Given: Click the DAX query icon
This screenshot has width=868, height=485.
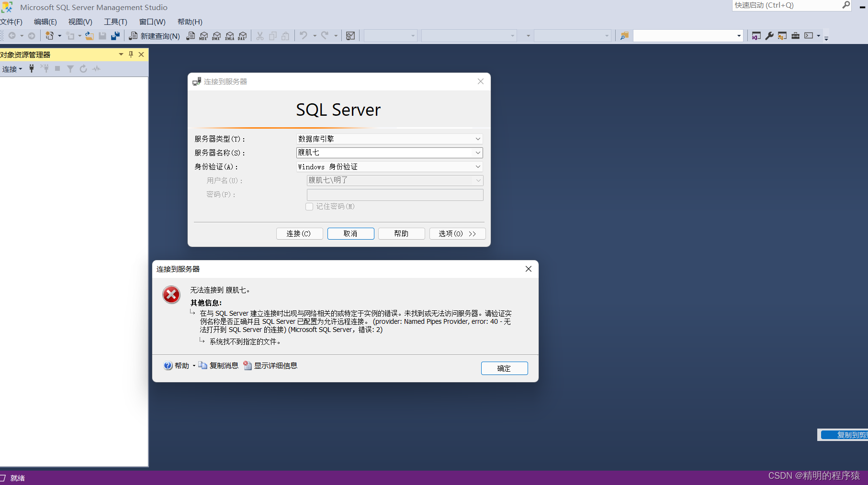Looking at the screenshot, I should click(x=243, y=36).
